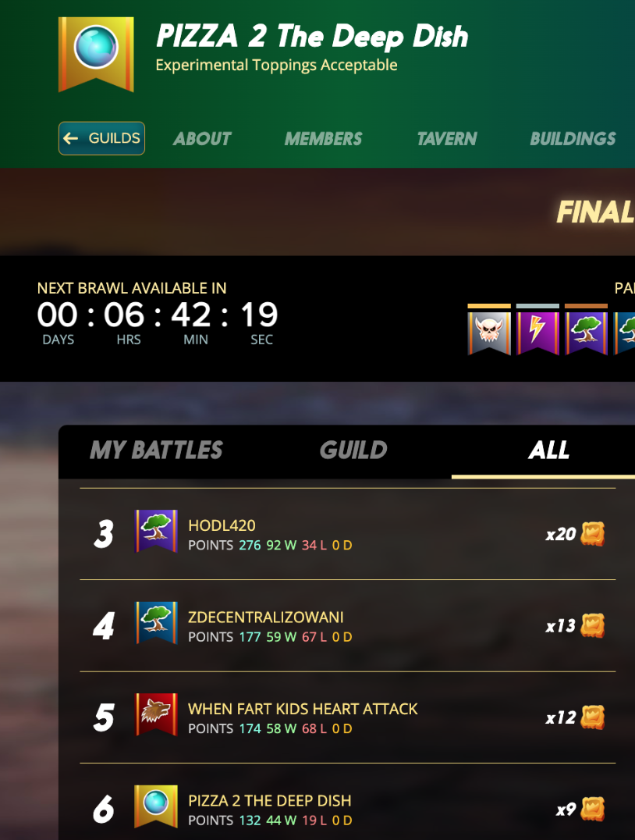Image resolution: width=635 pixels, height=840 pixels.
Task: Click the crown reward icon beside x20
Action: pos(593,533)
